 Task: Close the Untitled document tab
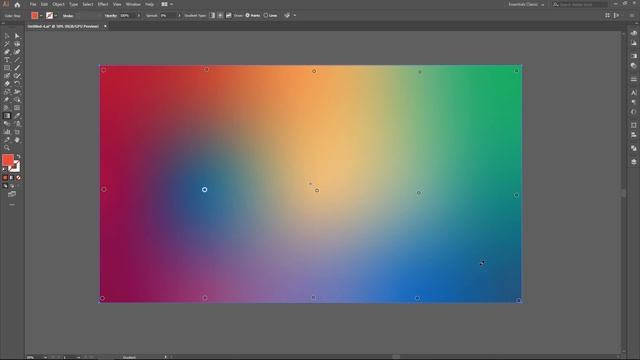click(105, 26)
